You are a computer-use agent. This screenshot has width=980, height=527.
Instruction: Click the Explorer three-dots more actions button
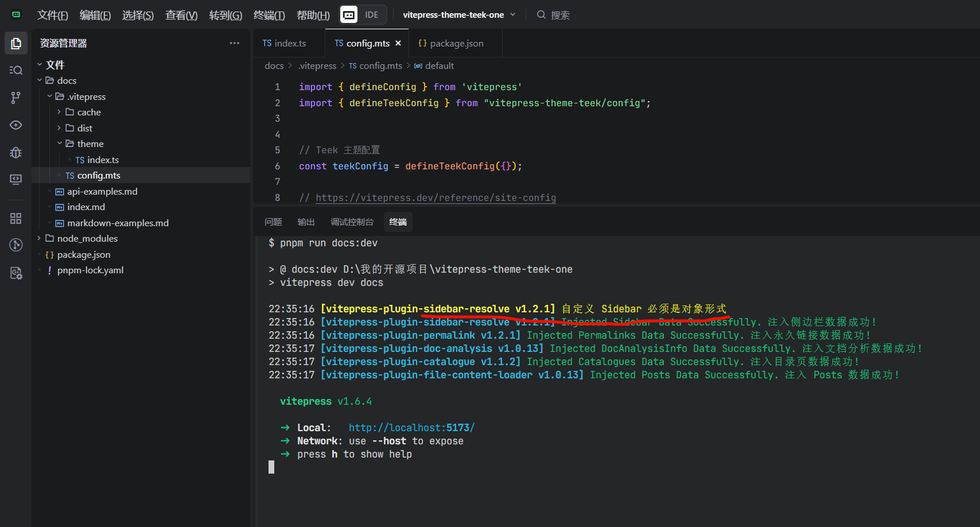click(234, 43)
